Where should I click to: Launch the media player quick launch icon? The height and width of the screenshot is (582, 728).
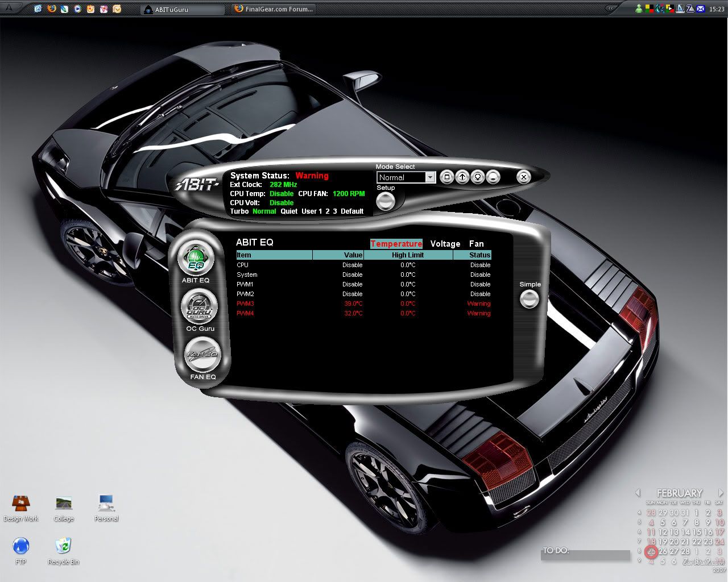(x=77, y=9)
